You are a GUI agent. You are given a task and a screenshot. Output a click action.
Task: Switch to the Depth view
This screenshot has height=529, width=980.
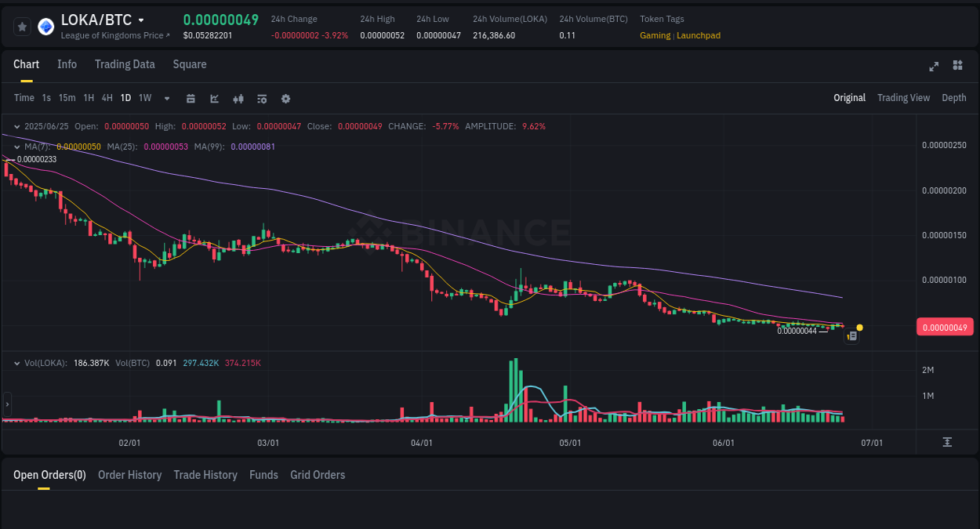[x=953, y=97]
